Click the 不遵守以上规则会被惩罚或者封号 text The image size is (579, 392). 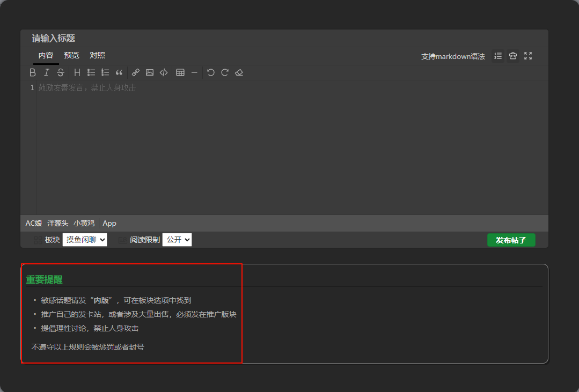coord(87,347)
